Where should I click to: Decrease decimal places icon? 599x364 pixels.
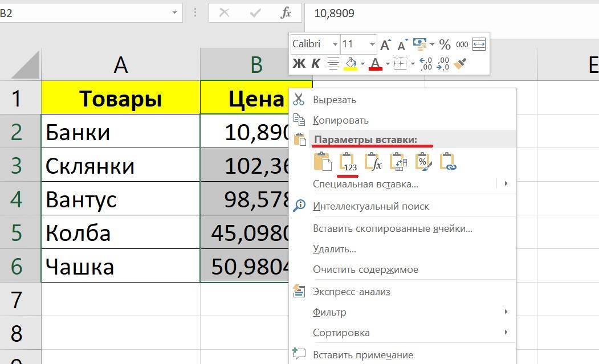443,63
